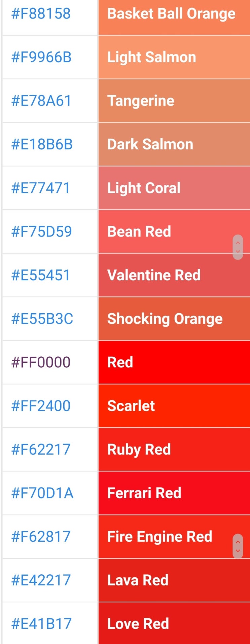The image size is (250, 644).
Task: Click the #F62217 Ruby Red link
Action: click(x=40, y=450)
